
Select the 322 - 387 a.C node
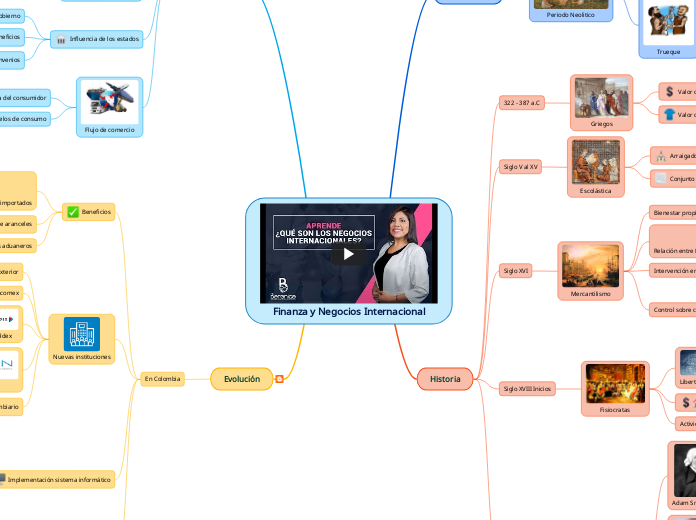(x=522, y=103)
